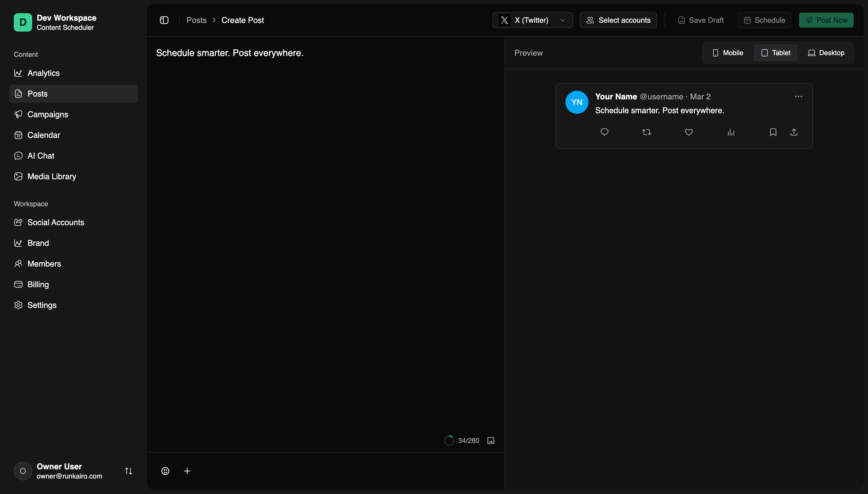Click the character count progress circle
Screen dimensions: 868x494
[x=449, y=440]
